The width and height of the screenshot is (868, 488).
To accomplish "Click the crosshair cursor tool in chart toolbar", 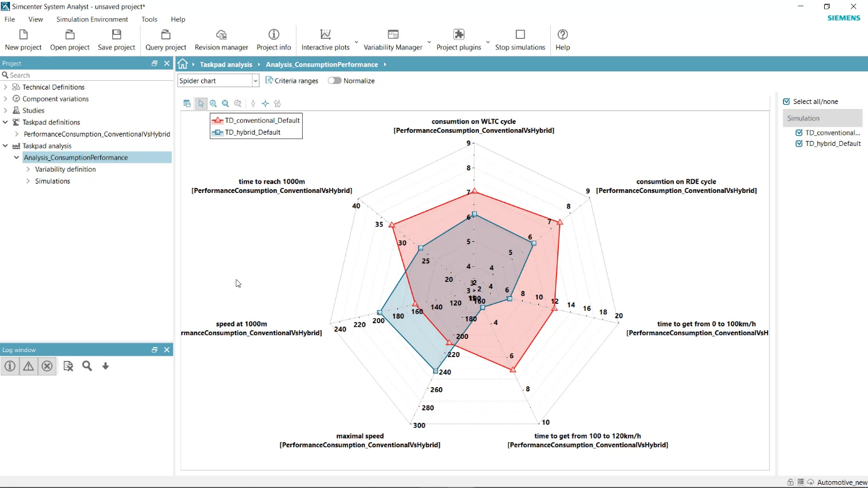I will click(x=265, y=103).
